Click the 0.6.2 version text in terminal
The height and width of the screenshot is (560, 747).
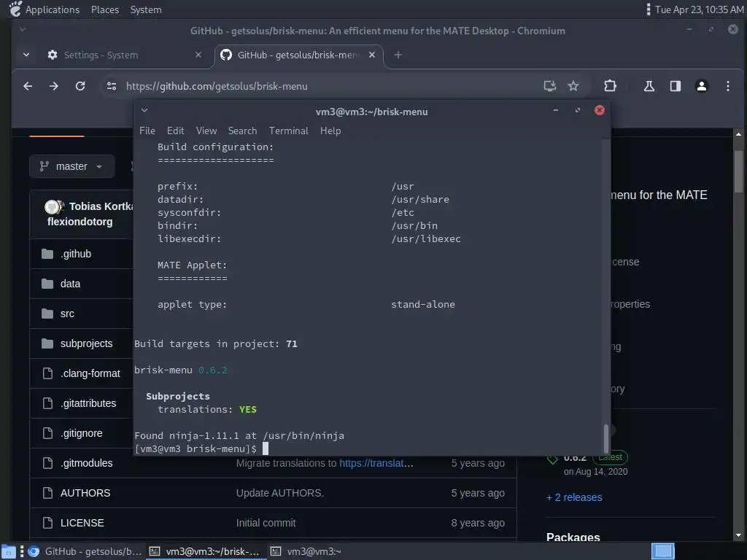tap(212, 370)
